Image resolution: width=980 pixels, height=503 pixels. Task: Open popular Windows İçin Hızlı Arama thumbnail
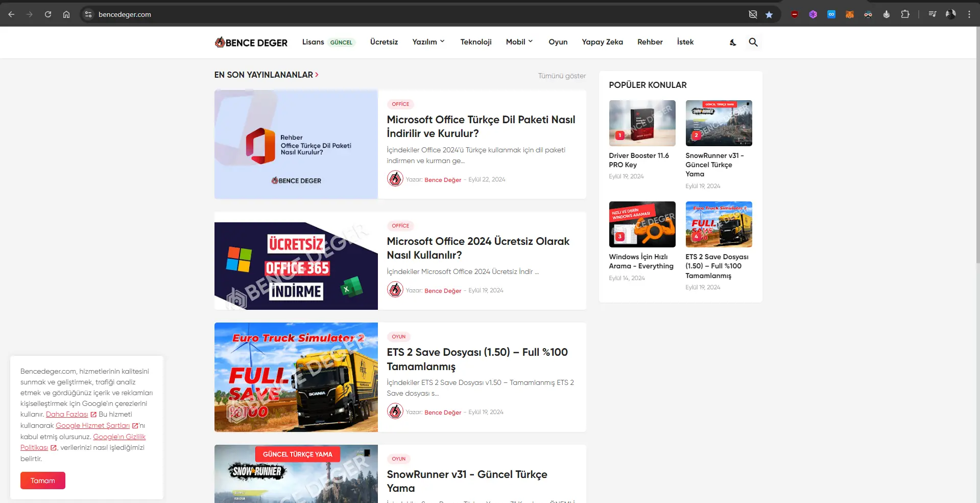tap(642, 224)
